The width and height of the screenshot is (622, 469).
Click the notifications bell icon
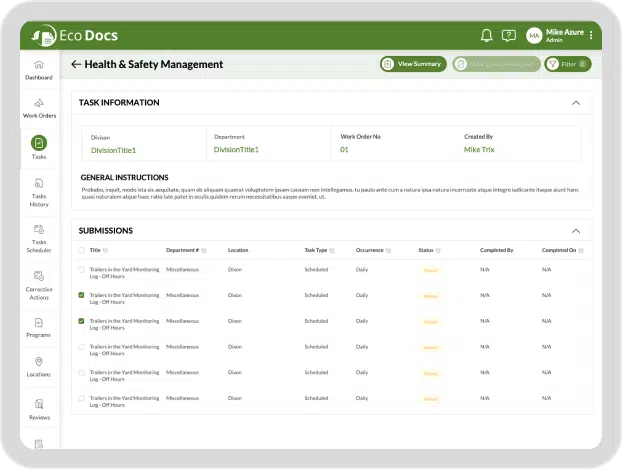(486, 35)
